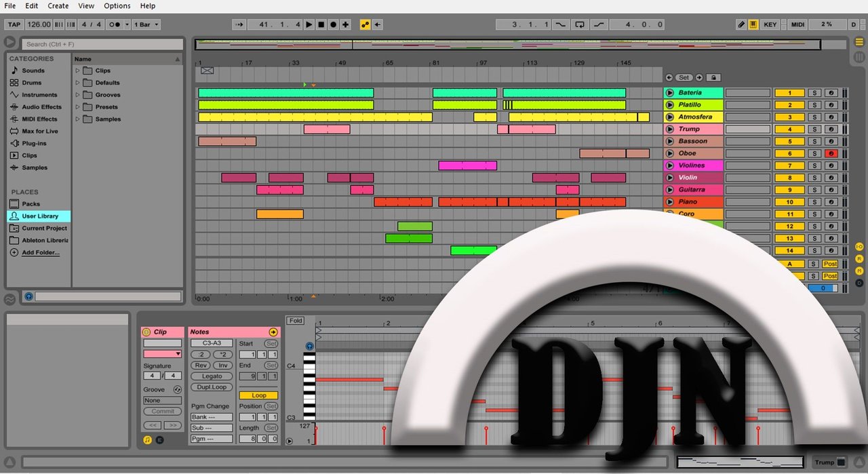Open the Help menu
The image size is (868, 474).
click(x=148, y=5)
